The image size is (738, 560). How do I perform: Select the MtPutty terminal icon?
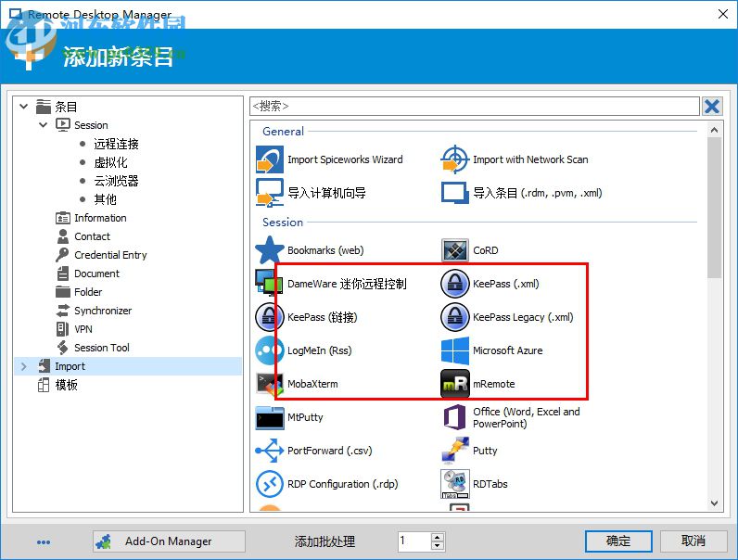tap(269, 417)
